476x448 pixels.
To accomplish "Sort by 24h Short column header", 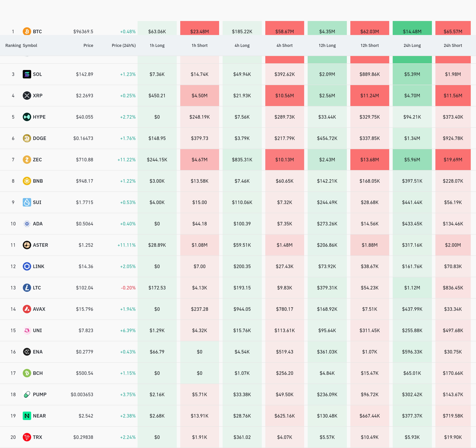I will pyautogui.click(x=453, y=45).
